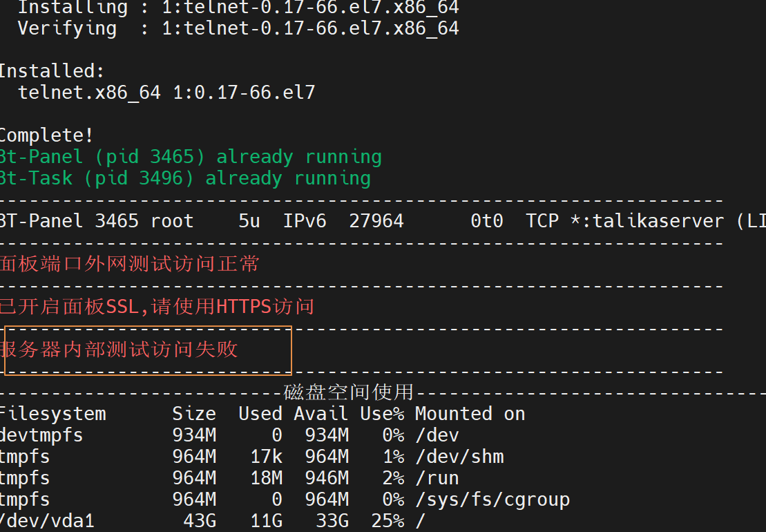Screen dimensions: 766x532
Task: Click the '磁盘空间使用' section title
Action: [349, 392]
